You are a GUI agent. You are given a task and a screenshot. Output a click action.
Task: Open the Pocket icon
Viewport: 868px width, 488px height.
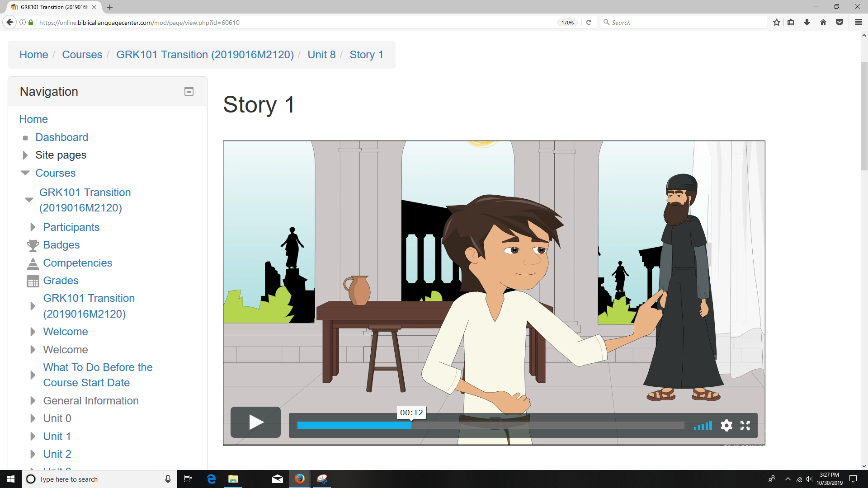840,22
